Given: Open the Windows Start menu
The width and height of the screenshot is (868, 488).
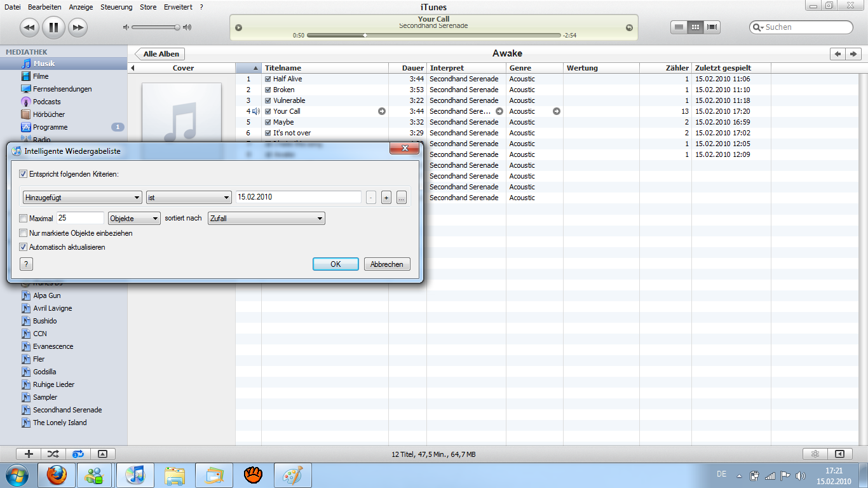Looking at the screenshot, I should [17, 475].
